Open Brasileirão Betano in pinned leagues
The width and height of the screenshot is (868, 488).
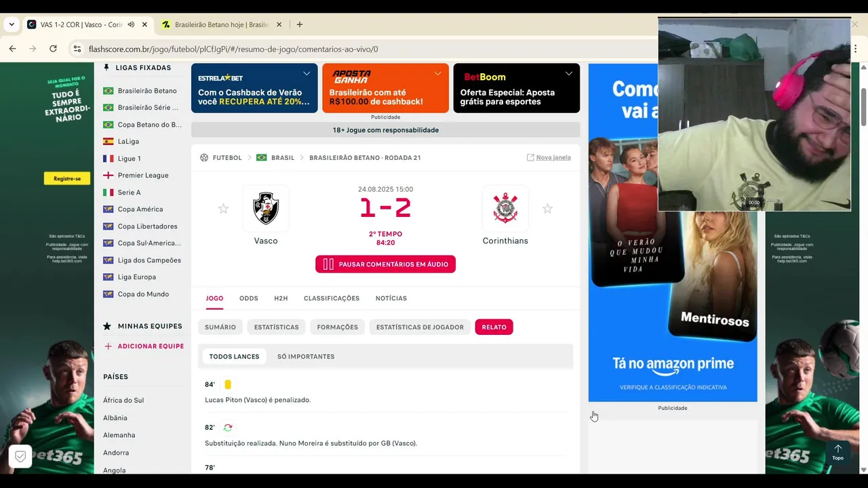(x=147, y=91)
